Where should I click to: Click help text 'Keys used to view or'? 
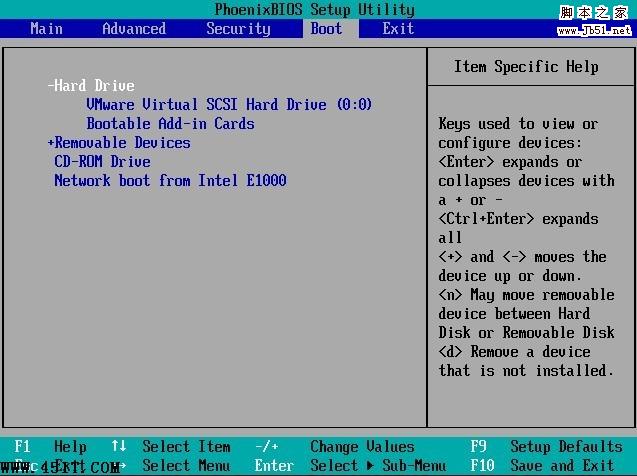pyautogui.click(x=518, y=123)
